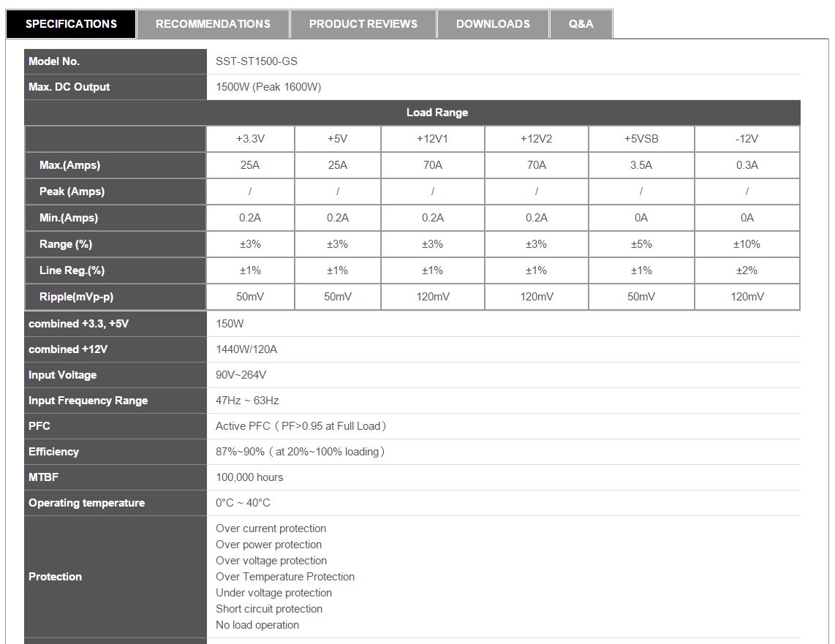Select the +12V1 column header
Image resolution: width=835 pixels, height=644 pixels.
[432, 139]
